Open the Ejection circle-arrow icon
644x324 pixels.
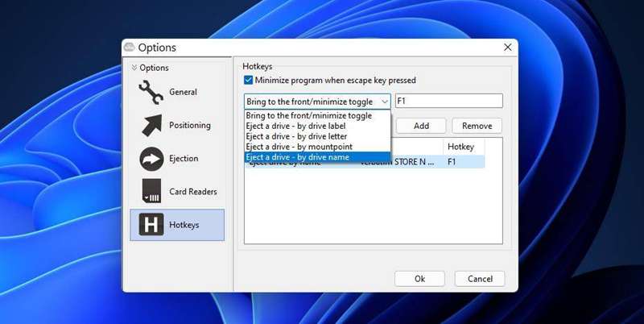click(151, 159)
